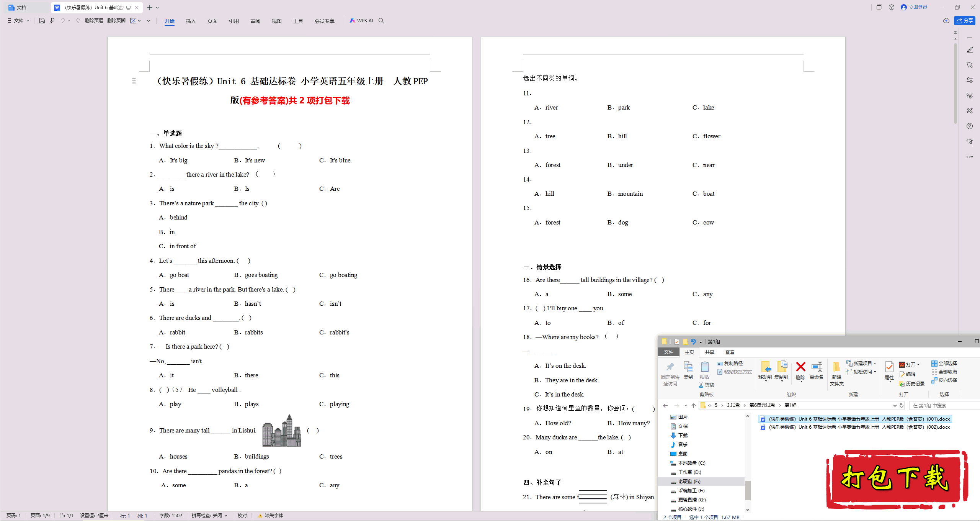The height and width of the screenshot is (521, 980).
Task: Click 缺失字体 warning in status bar
Action: [x=271, y=516]
